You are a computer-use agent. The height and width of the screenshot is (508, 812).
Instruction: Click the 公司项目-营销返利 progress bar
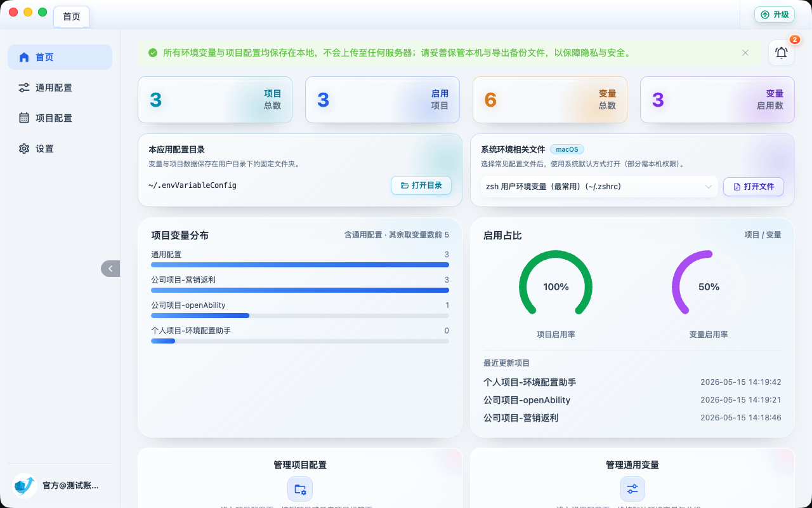pyautogui.click(x=300, y=290)
